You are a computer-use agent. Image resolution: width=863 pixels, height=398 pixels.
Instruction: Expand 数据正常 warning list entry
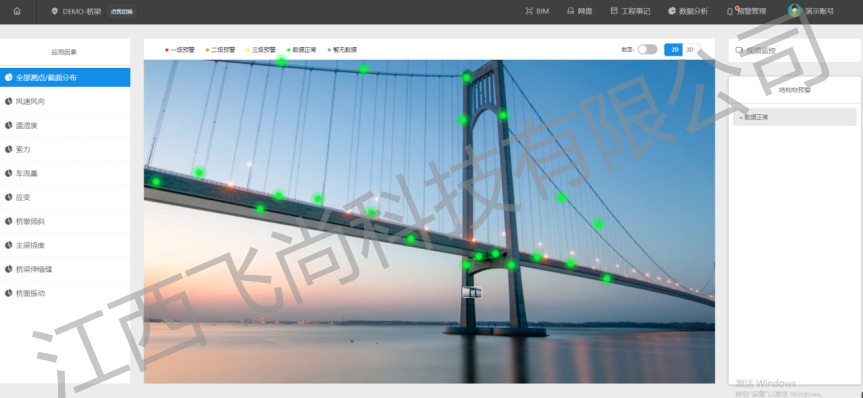(794, 117)
